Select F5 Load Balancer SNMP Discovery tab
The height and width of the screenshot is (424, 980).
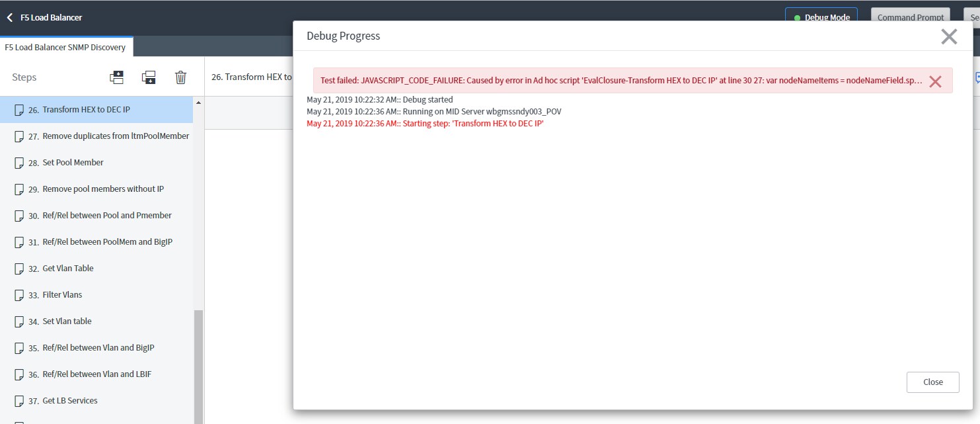pos(65,48)
